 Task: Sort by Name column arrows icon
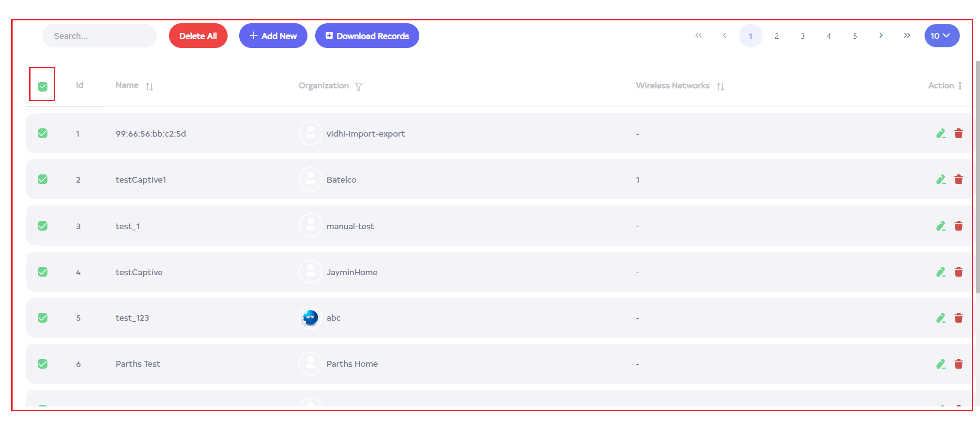click(150, 86)
